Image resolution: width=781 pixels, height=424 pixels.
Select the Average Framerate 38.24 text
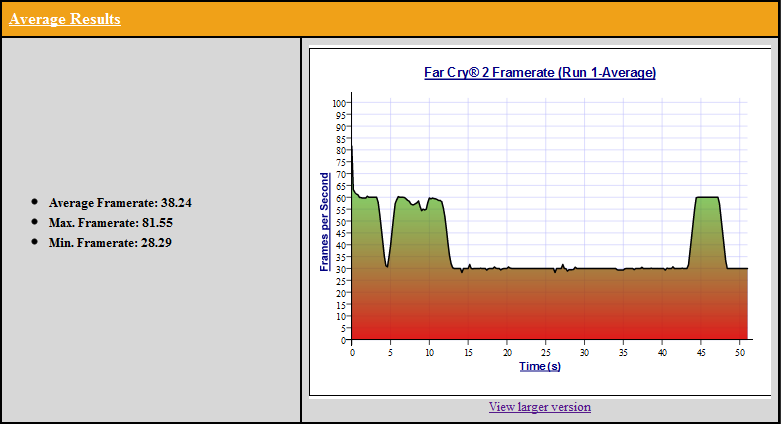pos(120,202)
